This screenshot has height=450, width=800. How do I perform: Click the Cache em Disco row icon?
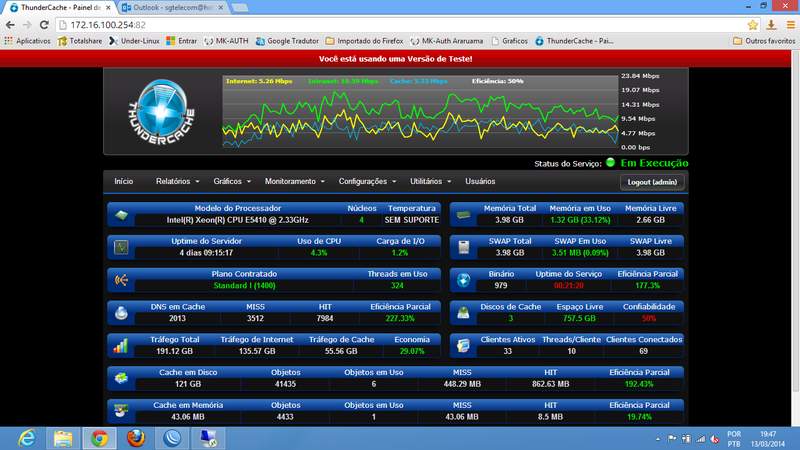click(x=121, y=378)
